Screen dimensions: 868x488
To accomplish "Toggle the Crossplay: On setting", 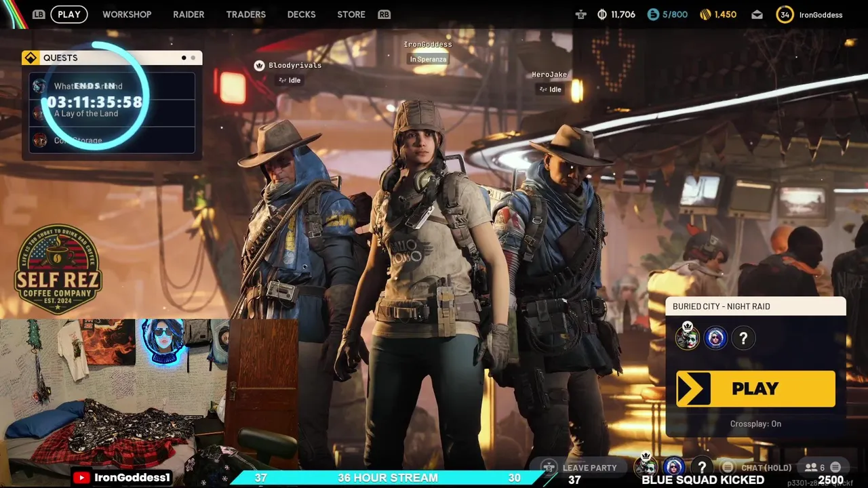I will click(x=755, y=424).
